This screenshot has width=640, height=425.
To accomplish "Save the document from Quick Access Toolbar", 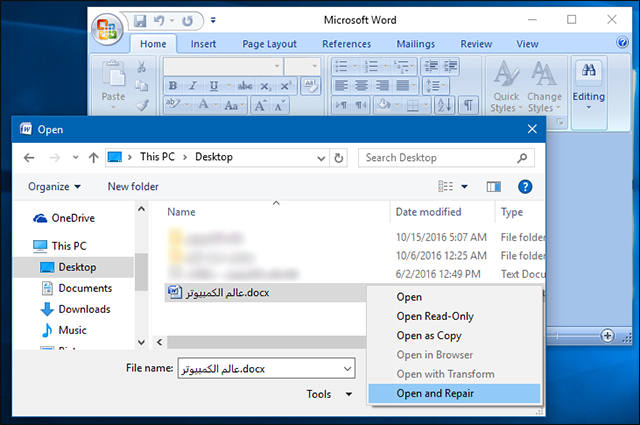I will click(140, 21).
